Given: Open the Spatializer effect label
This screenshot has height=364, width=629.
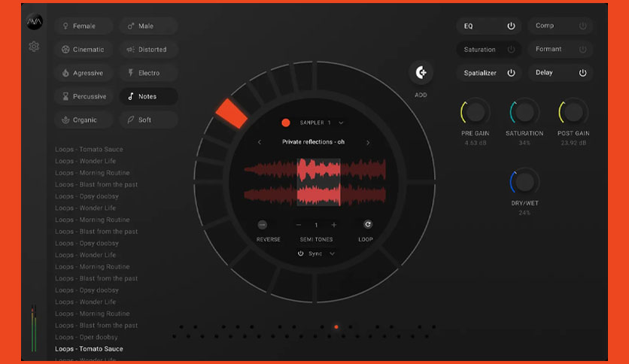Looking at the screenshot, I should click(x=480, y=73).
